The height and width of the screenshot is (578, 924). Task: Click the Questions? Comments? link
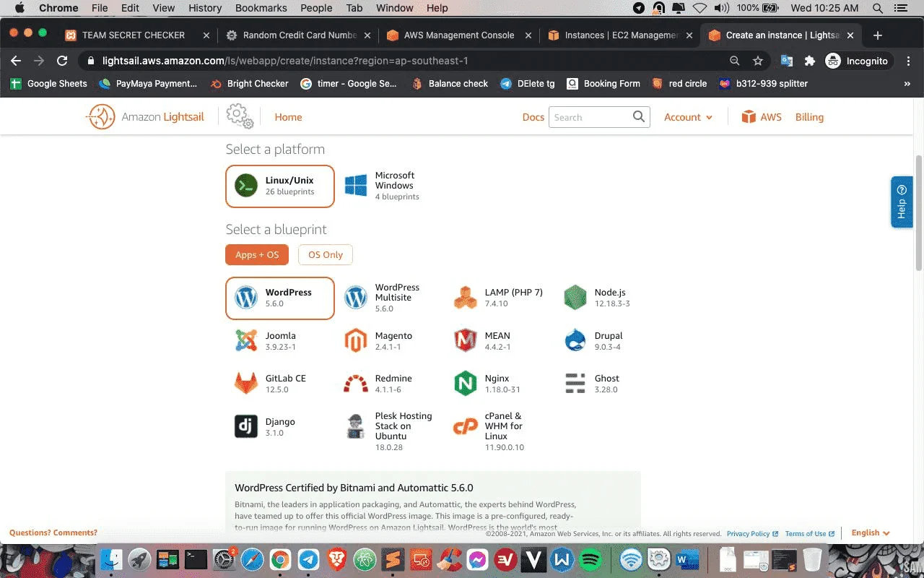click(53, 533)
